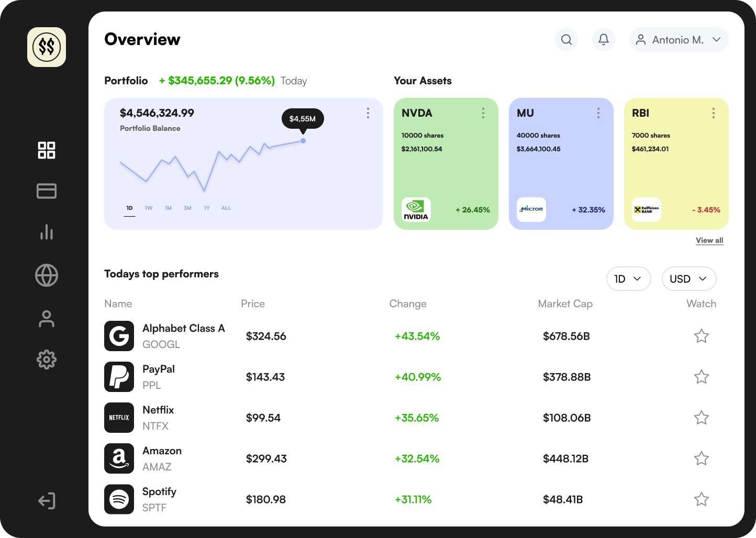Toggle watch star for PayPal
Viewport: 756px width, 538px height.
[702, 377]
